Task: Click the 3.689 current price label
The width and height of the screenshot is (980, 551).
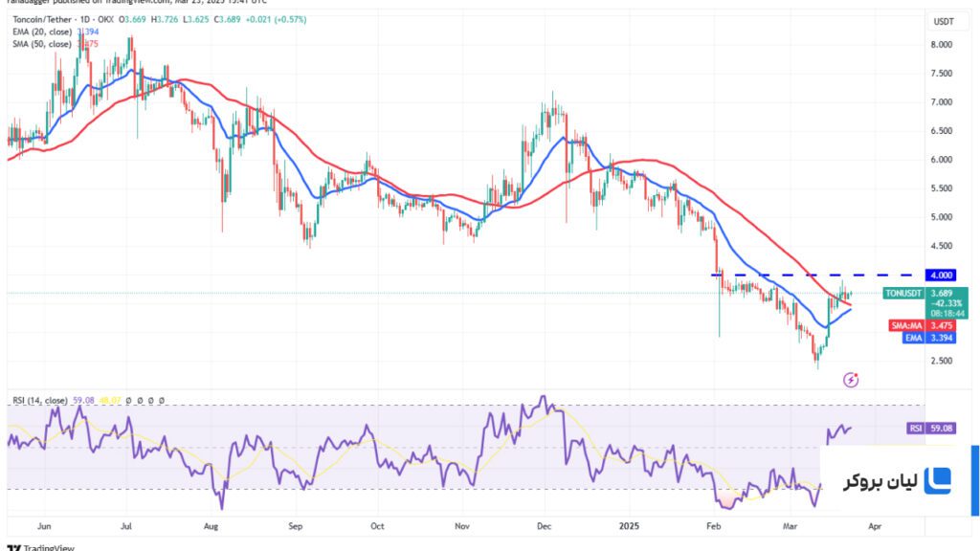Action: [942, 293]
